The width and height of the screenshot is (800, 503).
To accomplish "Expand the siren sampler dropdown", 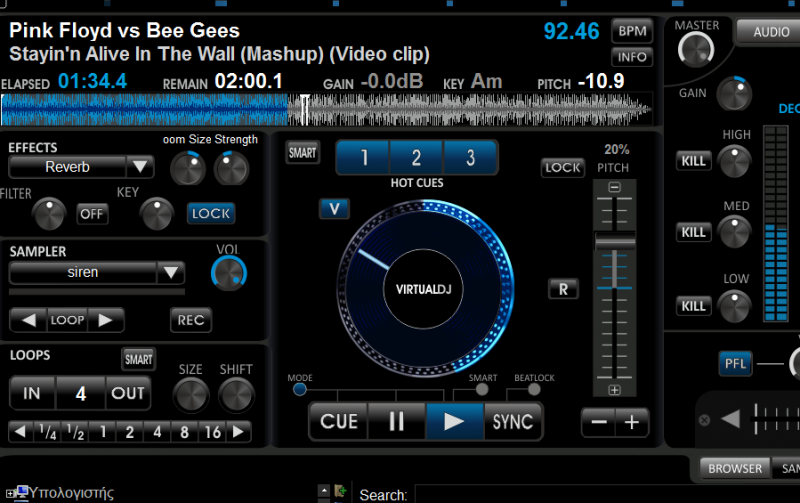I will tap(170, 272).
